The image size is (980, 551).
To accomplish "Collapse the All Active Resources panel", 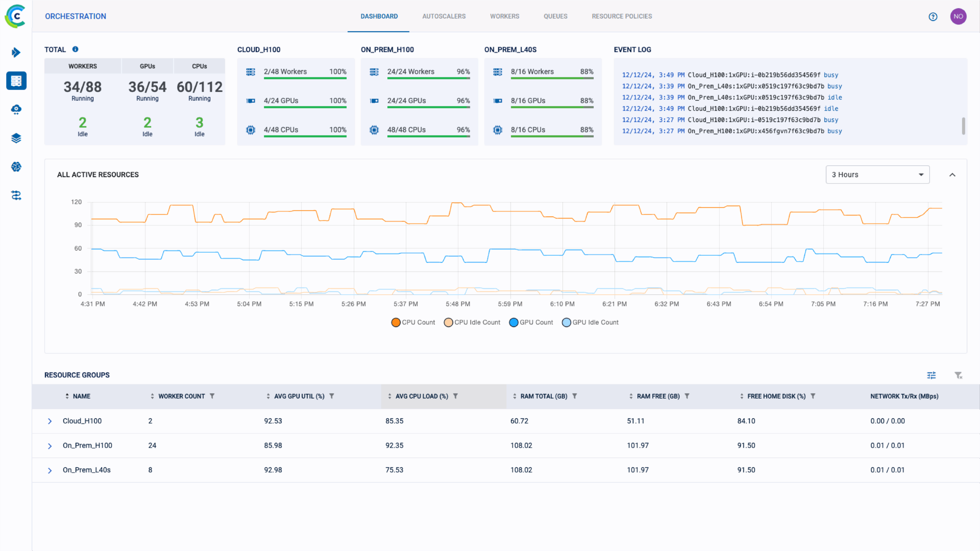I will pyautogui.click(x=952, y=175).
